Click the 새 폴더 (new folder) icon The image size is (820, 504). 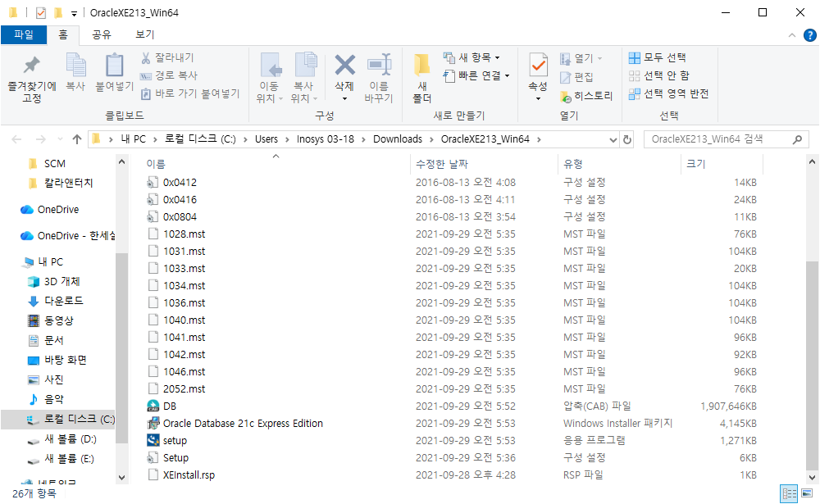click(422, 66)
